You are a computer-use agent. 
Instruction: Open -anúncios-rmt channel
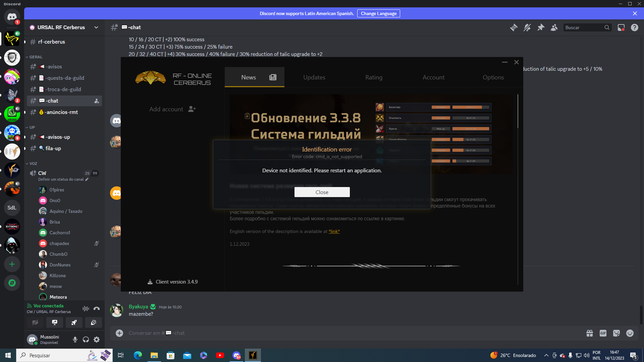pyautogui.click(x=64, y=112)
